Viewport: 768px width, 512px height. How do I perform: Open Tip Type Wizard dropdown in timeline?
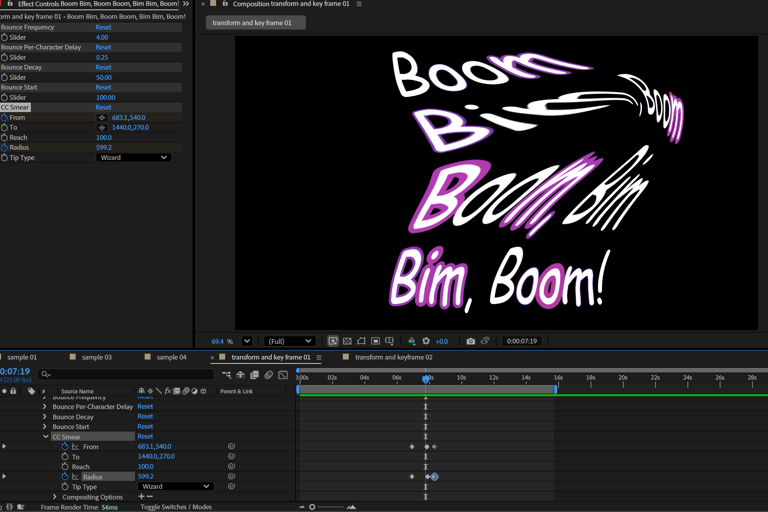(x=175, y=487)
